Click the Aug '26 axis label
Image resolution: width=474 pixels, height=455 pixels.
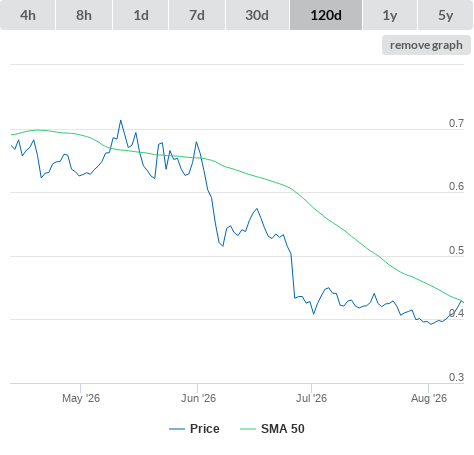429,398
